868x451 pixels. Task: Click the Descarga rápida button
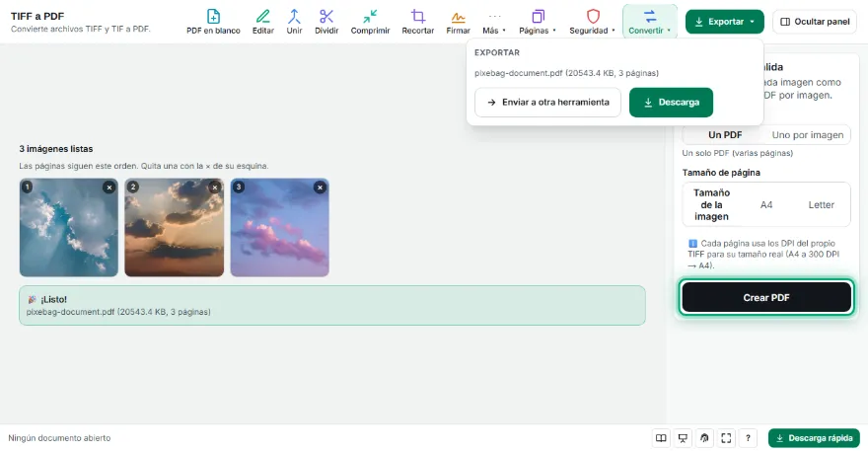(x=814, y=438)
